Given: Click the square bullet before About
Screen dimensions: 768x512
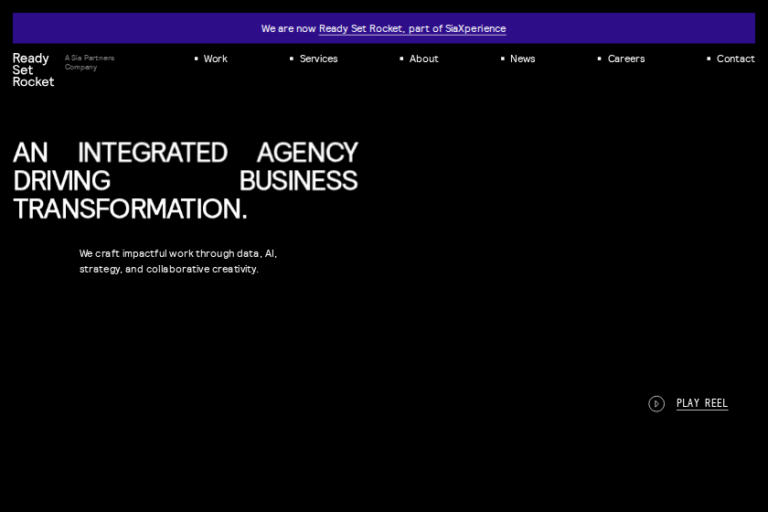Looking at the screenshot, I should pos(402,59).
